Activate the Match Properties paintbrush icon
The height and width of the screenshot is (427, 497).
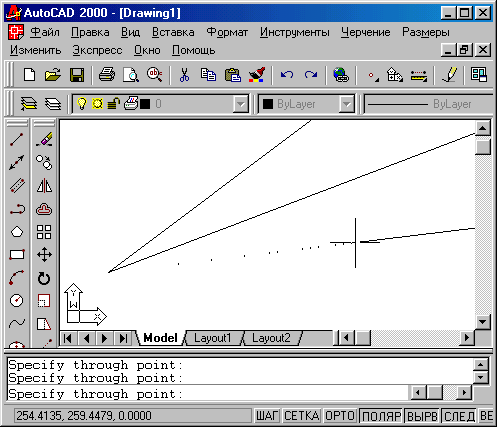pos(257,75)
